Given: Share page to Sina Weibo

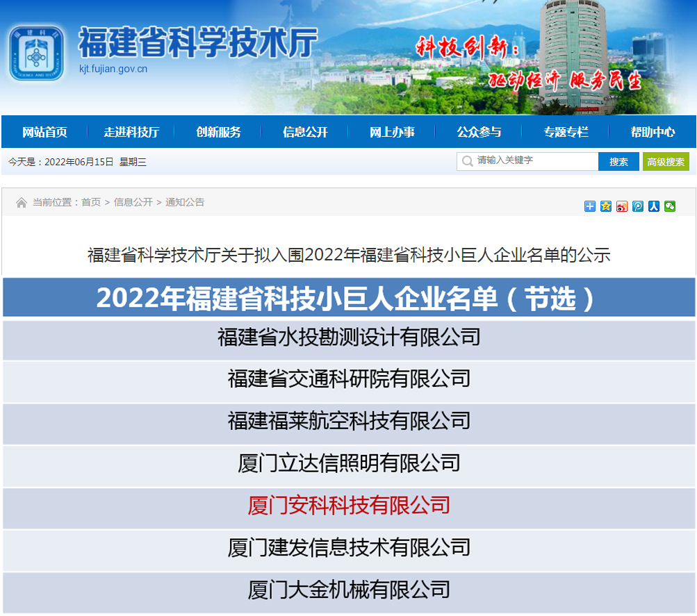Looking at the screenshot, I should (x=622, y=206).
